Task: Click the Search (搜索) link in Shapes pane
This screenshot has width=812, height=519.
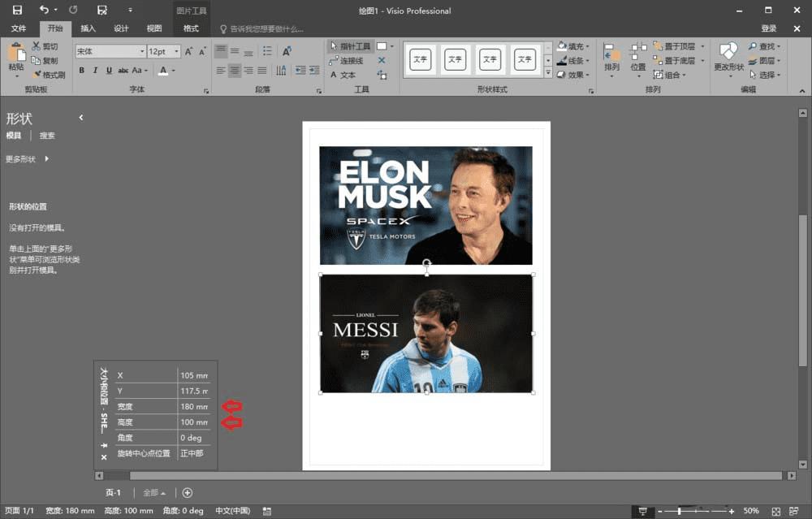Action: click(47, 136)
